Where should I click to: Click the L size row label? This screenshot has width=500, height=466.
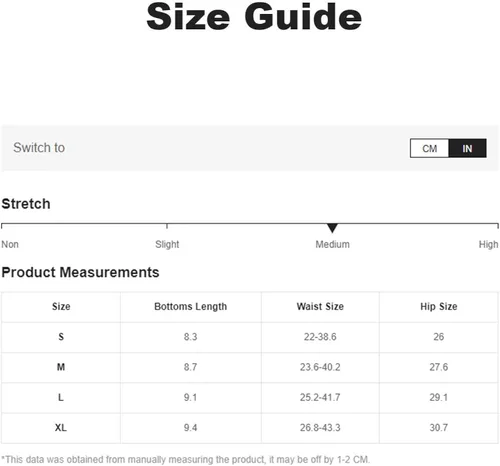pyautogui.click(x=61, y=397)
